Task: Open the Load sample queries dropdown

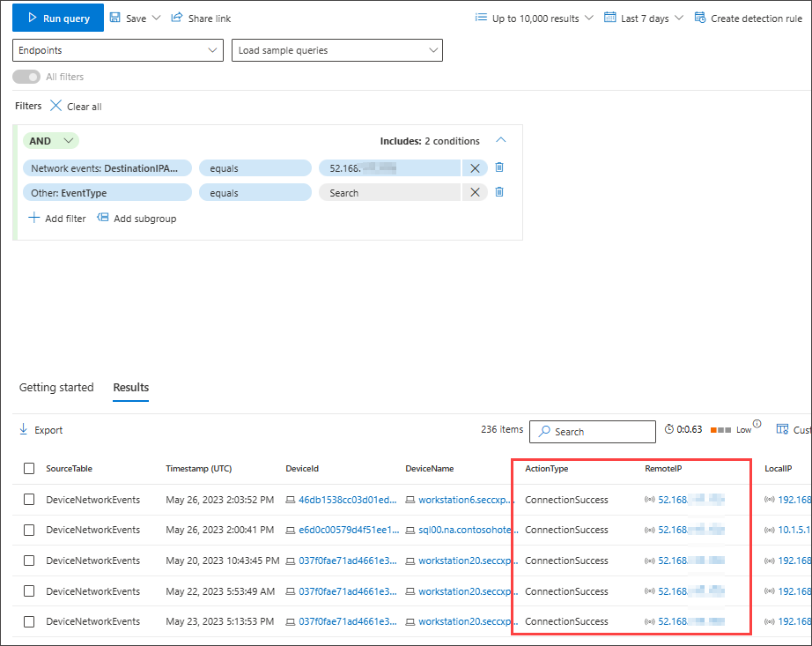Action: pos(337,50)
